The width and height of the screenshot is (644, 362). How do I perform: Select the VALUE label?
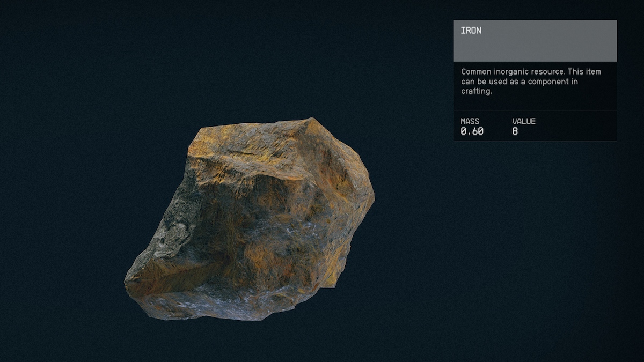coord(524,121)
